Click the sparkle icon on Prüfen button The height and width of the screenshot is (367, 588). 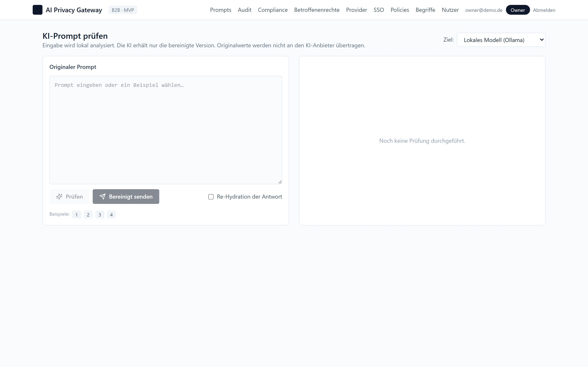(59, 197)
